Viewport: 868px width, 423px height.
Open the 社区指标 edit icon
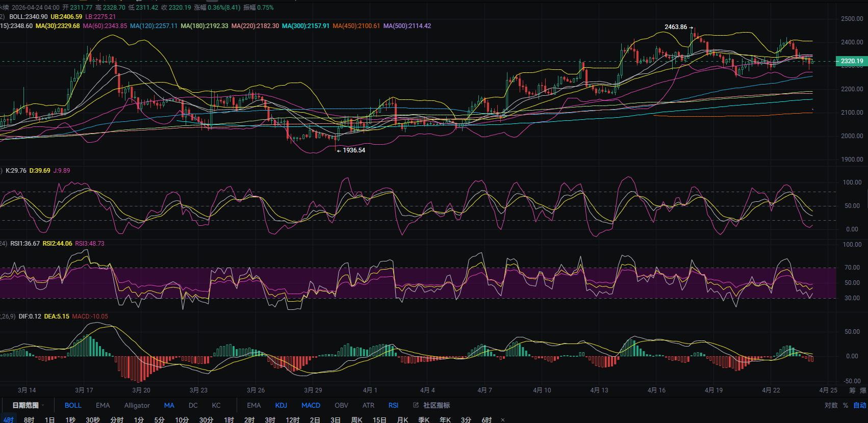pos(416,405)
